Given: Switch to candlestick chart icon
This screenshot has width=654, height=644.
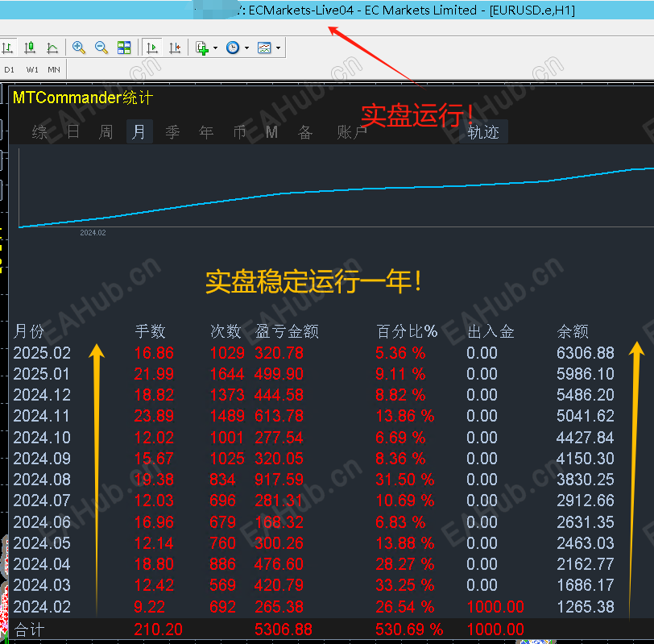Looking at the screenshot, I should 30,48.
